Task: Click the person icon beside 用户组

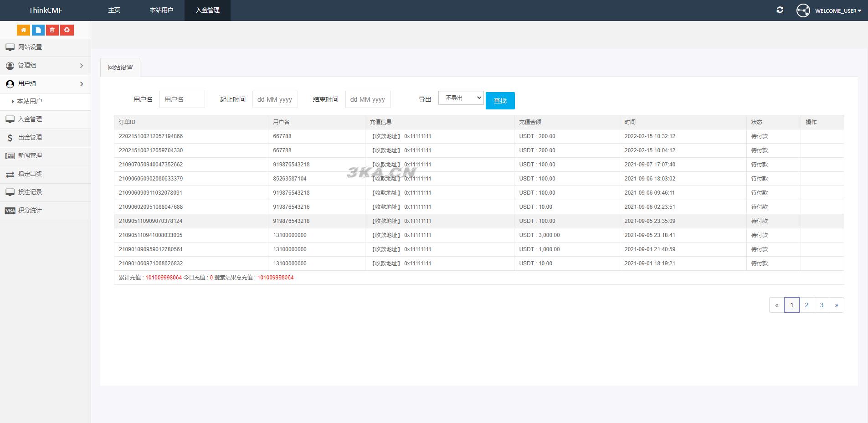Action: (10, 84)
